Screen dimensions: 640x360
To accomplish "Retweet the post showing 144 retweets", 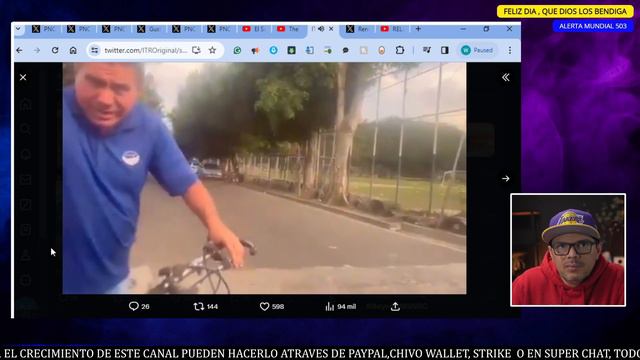I will (205, 306).
